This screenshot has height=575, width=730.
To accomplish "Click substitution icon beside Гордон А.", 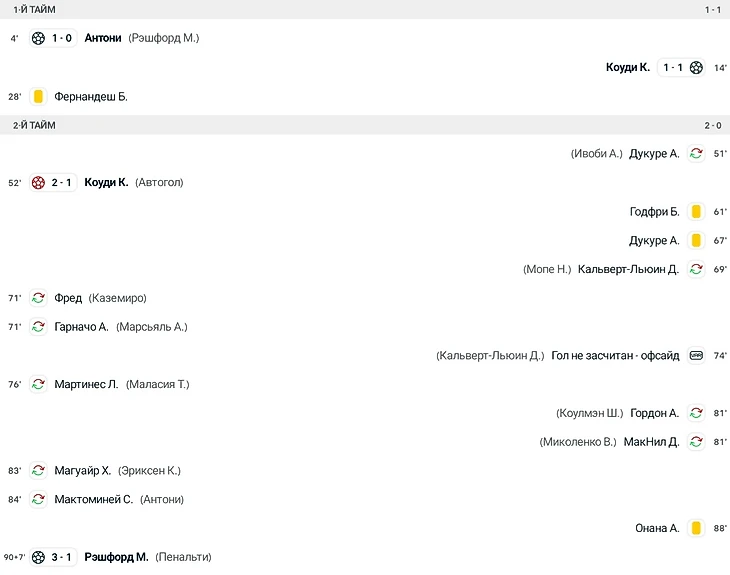I will [x=696, y=413].
